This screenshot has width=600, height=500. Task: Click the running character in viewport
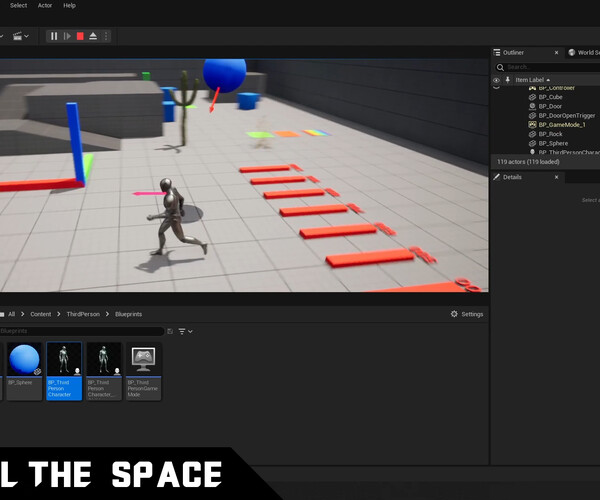(174, 216)
